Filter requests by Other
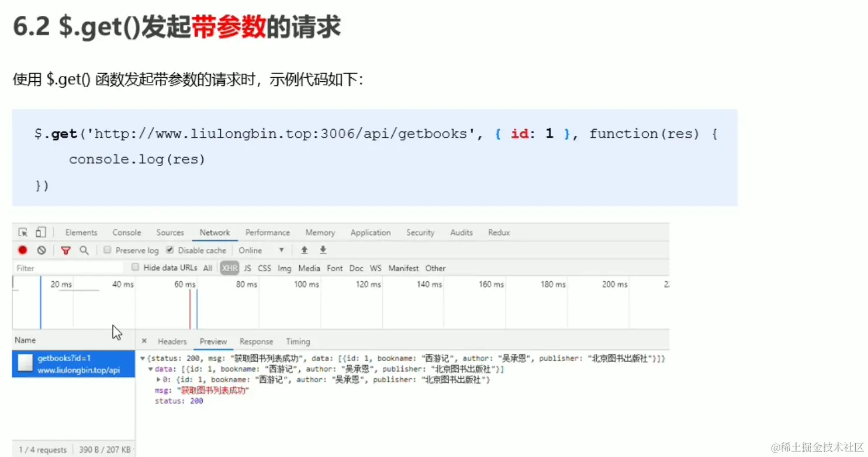The image size is (868, 457). (x=435, y=268)
